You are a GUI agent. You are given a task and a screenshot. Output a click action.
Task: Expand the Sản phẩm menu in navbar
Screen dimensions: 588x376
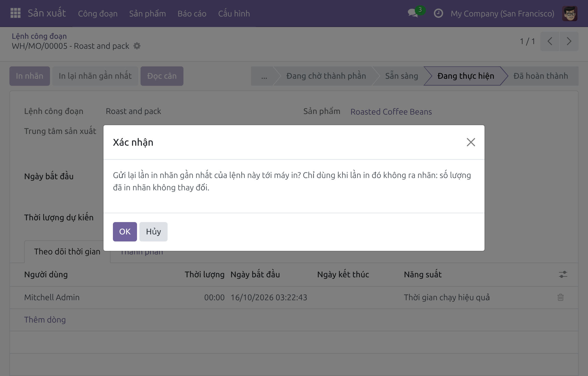[147, 14]
